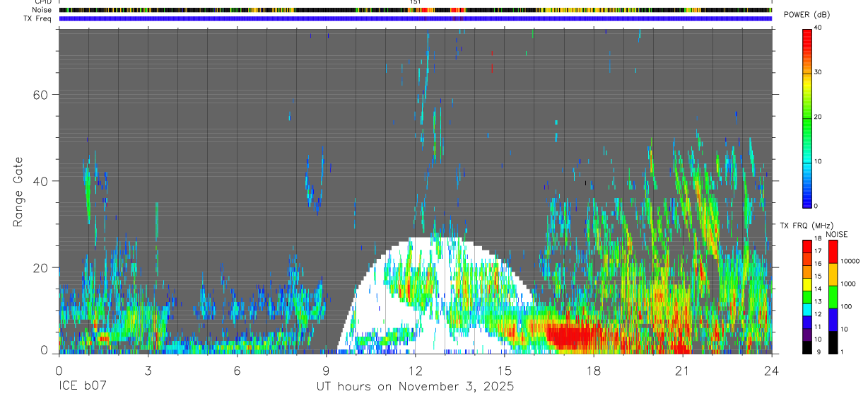Click the 18 label on the TX FRQ legend
868x401 pixels.
(817, 239)
